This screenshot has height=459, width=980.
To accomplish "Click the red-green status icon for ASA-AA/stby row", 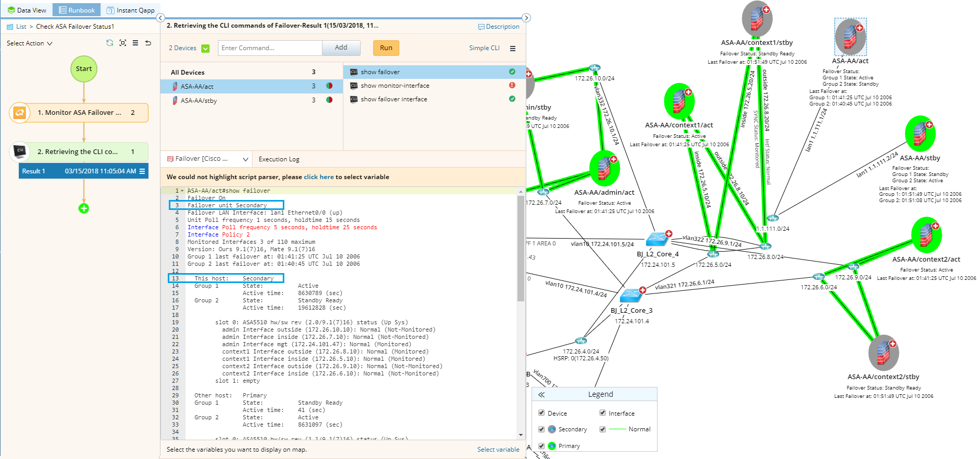I will pos(329,100).
